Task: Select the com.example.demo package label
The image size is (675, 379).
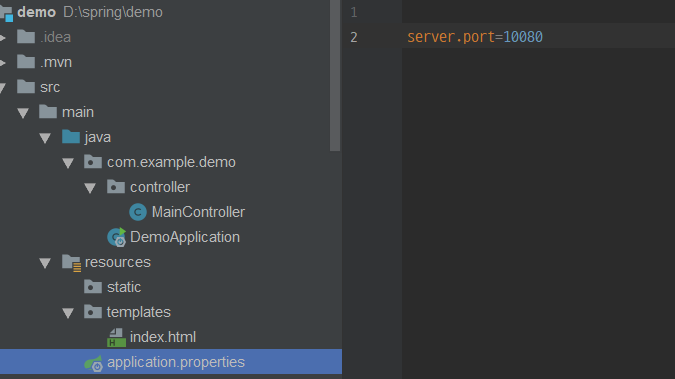Action: [x=171, y=162]
